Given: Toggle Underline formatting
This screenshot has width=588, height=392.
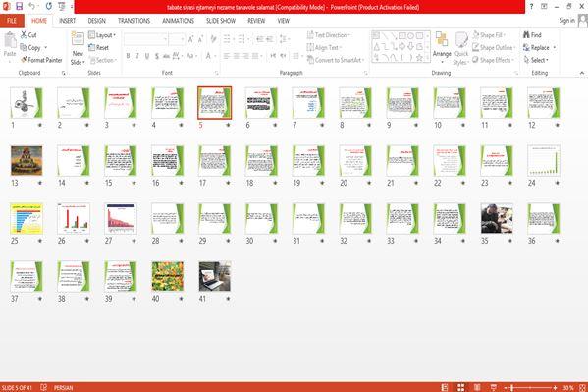Looking at the screenshot, I should 147,56.
